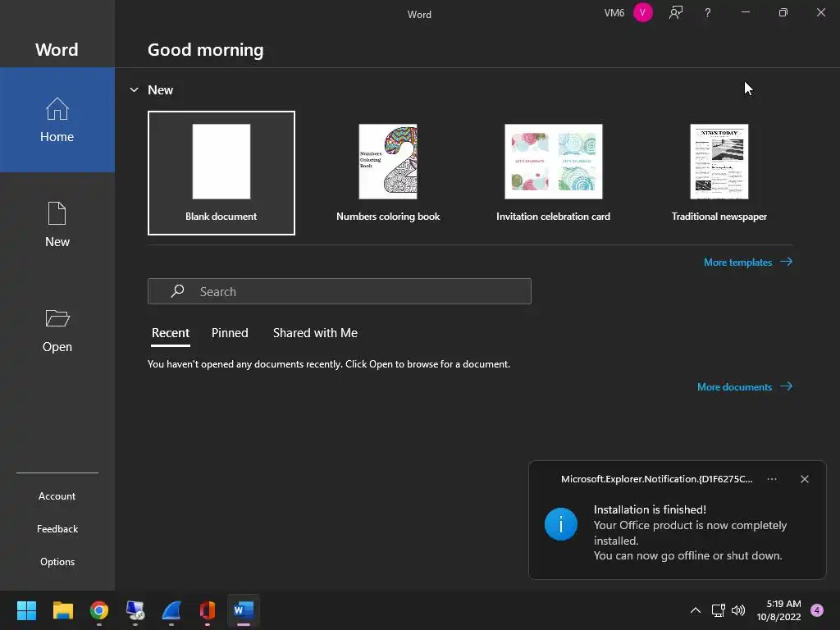Switch to the Recent tab

[x=171, y=333]
